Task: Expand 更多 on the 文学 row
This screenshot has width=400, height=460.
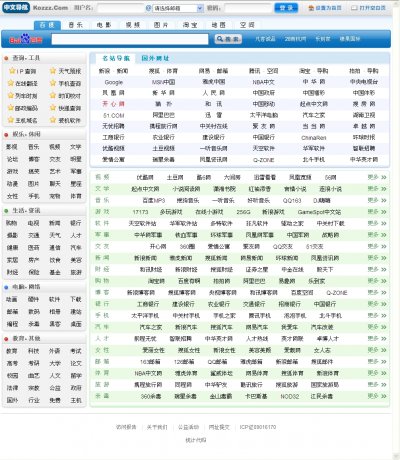Action: (377, 189)
